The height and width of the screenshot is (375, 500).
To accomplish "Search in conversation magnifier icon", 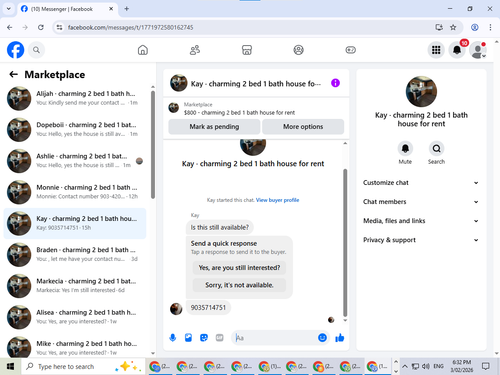I will tap(436, 148).
